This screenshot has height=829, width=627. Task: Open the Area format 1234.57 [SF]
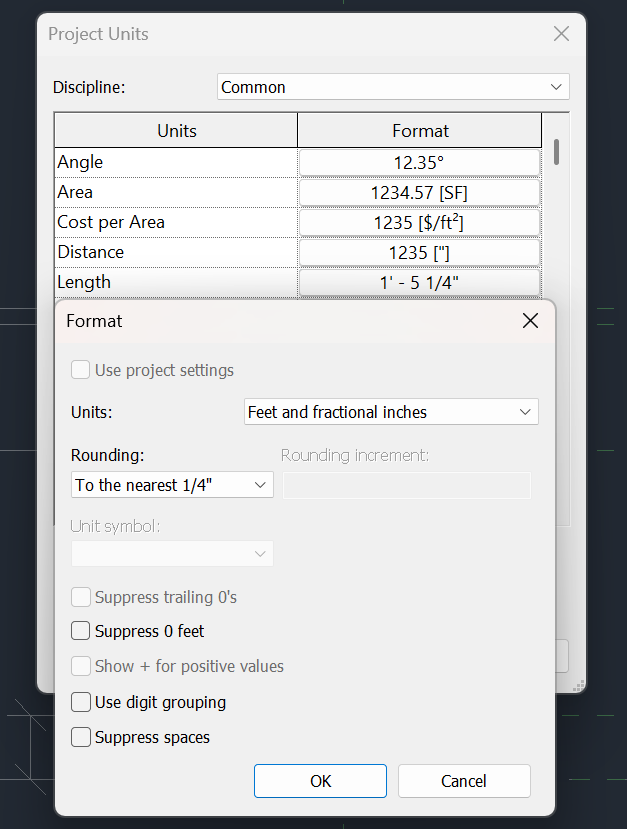420,192
